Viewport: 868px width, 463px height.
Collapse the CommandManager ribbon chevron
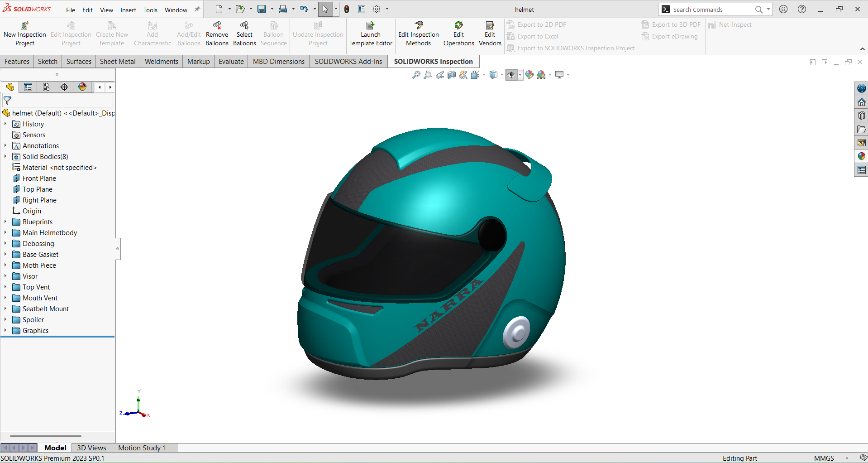click(x=862, y=49)
